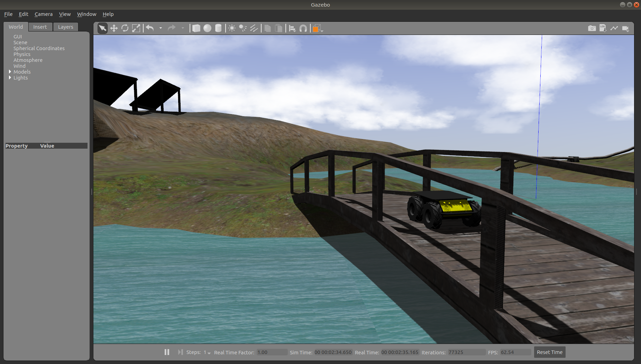Open the undo history dropdown arrow
Image resolution: width=641 pixels, height=364 pixels.
161,28
